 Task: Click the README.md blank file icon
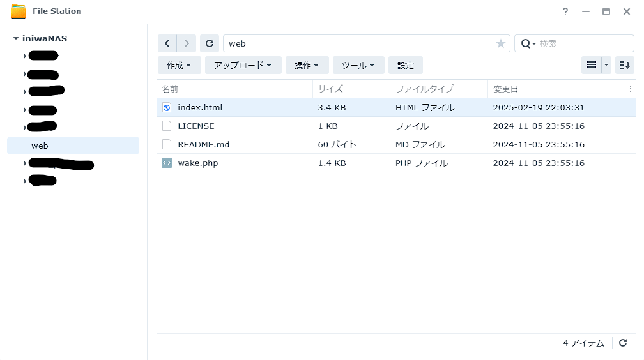166,144
